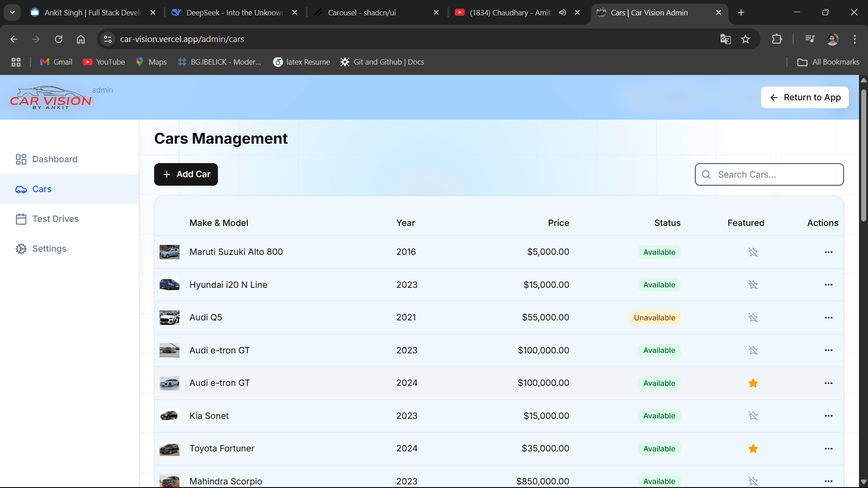Click Return to App button
The height and width of the screenshot is (488, 868).
point(805,98)
